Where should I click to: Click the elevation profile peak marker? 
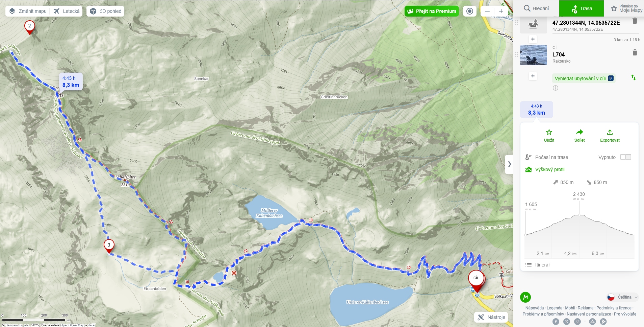[579, 215]
